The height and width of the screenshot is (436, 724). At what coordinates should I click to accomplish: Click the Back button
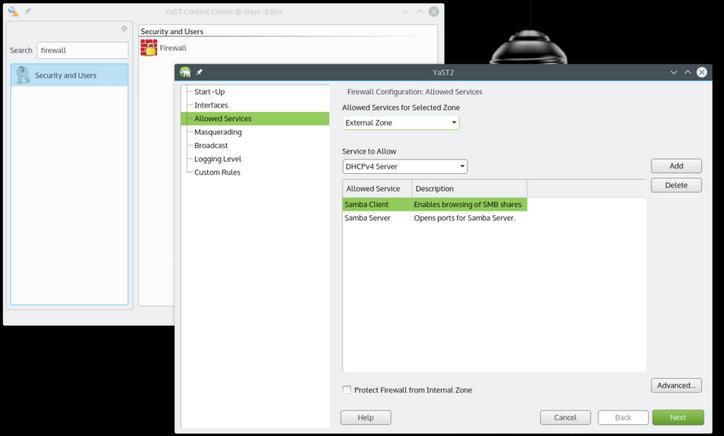(x=623, y=418)
